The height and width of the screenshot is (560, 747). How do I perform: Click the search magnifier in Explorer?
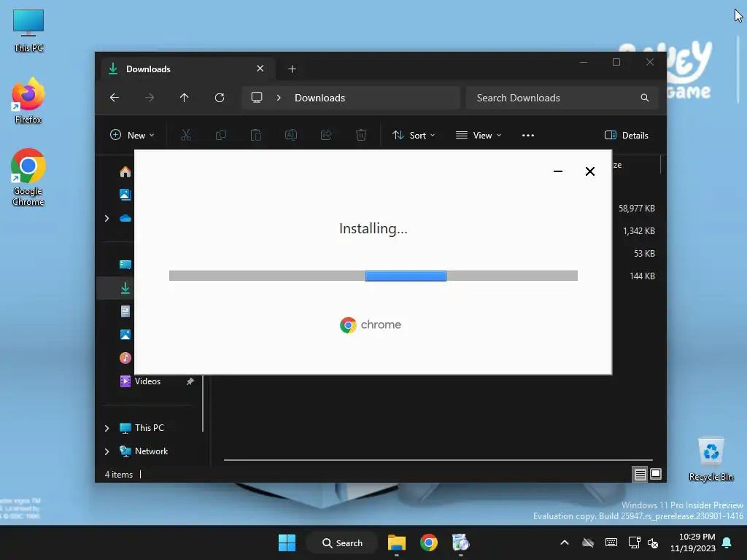pos(645,98)
